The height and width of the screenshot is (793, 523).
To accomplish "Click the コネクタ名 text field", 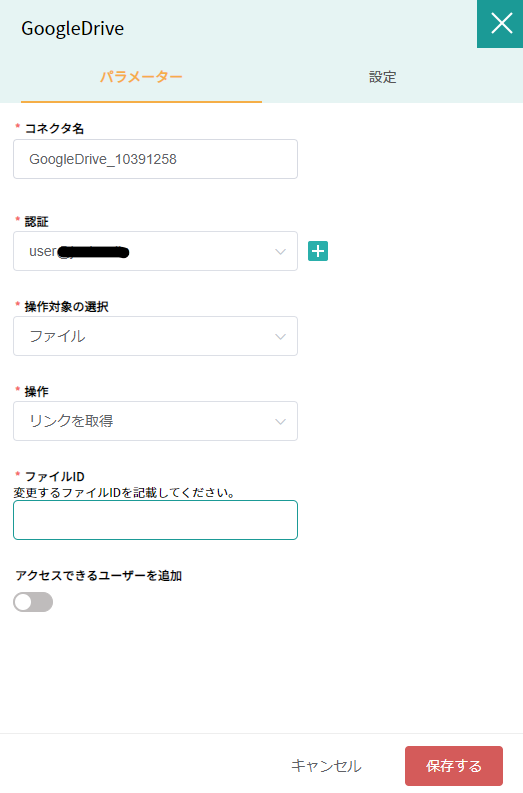I will 155,159.
